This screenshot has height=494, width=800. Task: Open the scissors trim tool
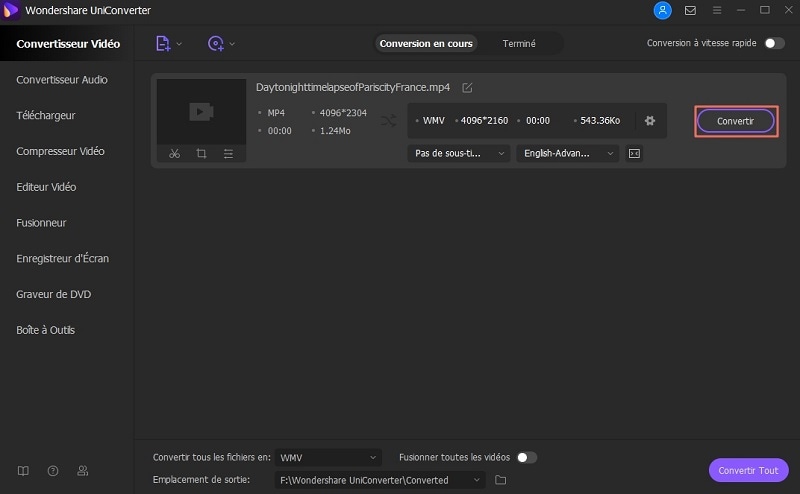coord(174,154)
